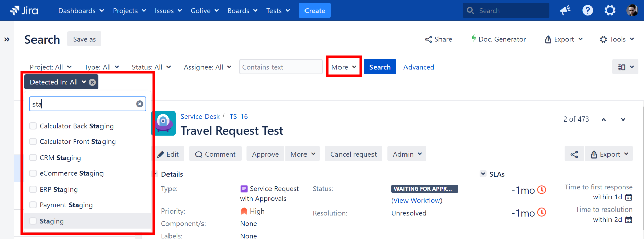
Task: Go to next issue arrow
Action: click(x=623, y=119)
